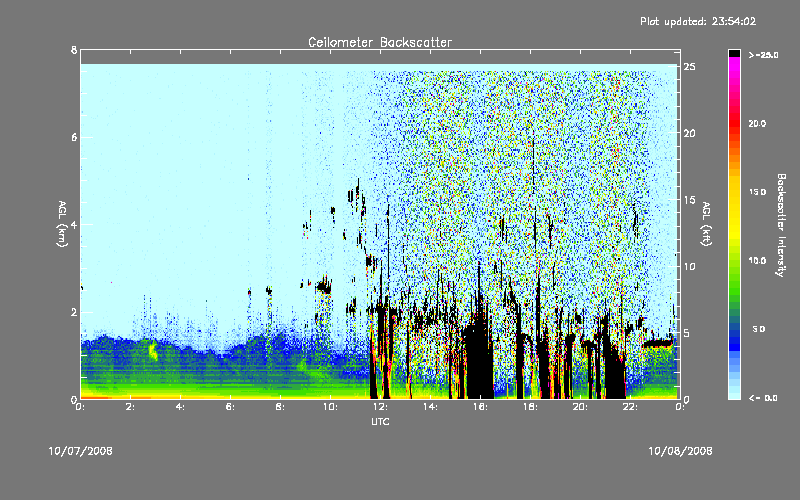Click the '25' tick on right kft axis
Screen dimensions: 800x500
690,66
